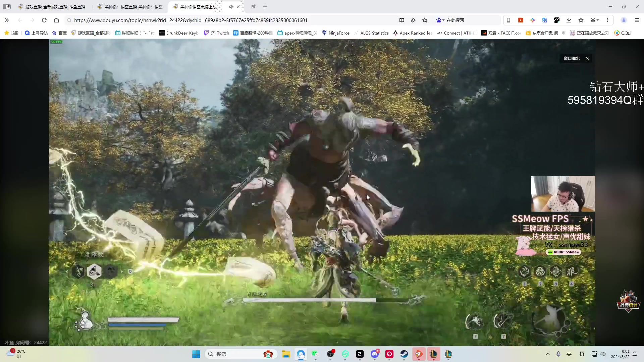Viewport: 644px width, 362px height.
Task: Open the 书签 bookmarks folder
Action: click(x=11, y=33)
